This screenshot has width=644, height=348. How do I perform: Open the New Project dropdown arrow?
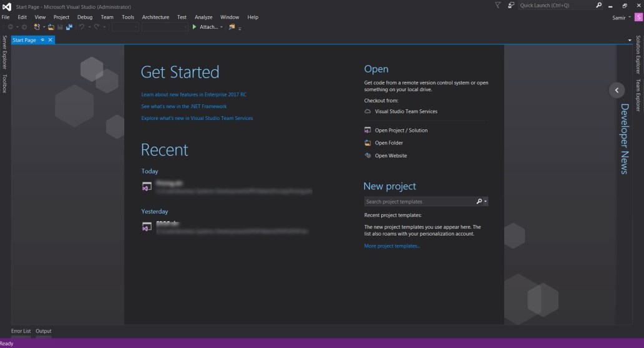point(44,27)
